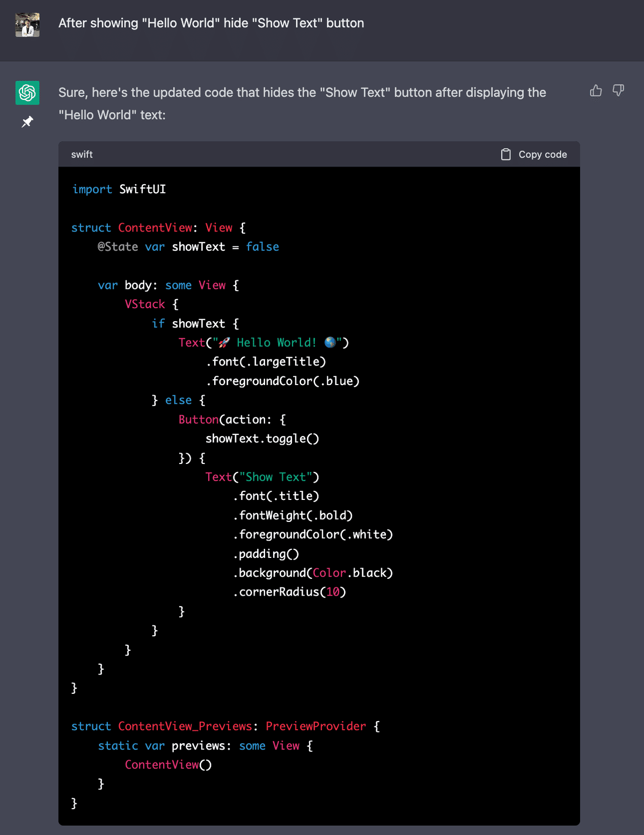Viewport: 644px width, 835px height.
Task: Click the ".background(Color.black)" code line
Action: 313,572
